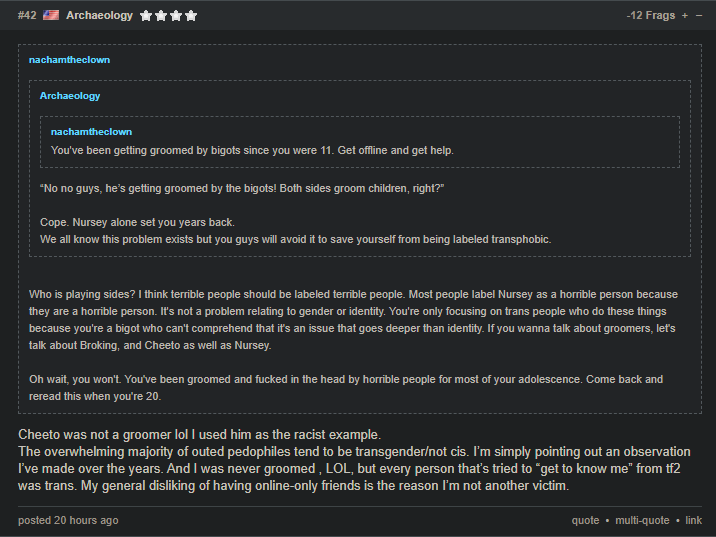
Task: Open Archaeology username inside nested quote
Action: [x=70, y=96]
